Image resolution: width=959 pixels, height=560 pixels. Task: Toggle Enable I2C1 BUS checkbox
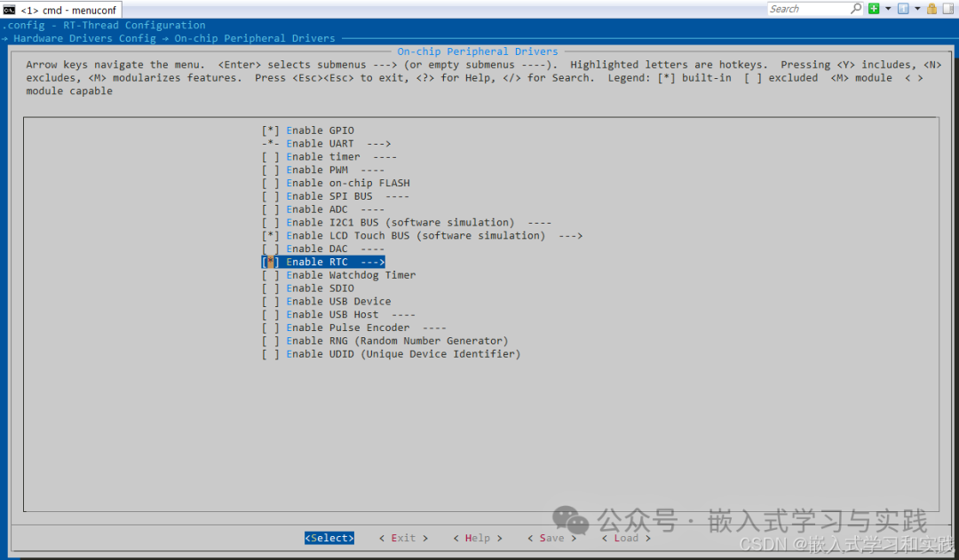click(270, 223)
